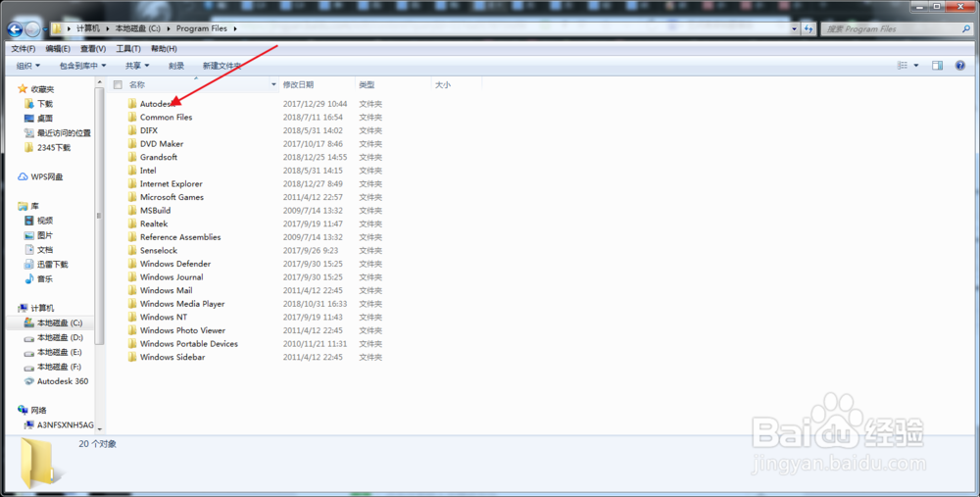
Task: Sort by the 修改日期 column header
Action: [x=298, y=84]
